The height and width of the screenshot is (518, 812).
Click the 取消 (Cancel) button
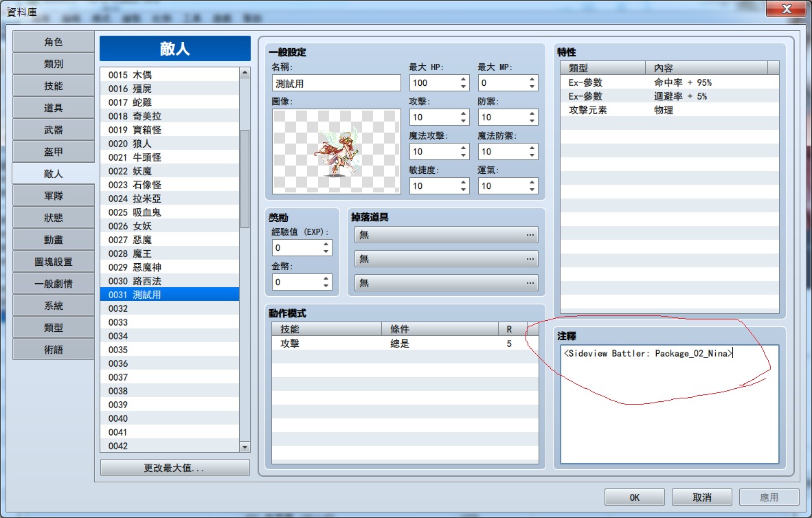(701, 497)
